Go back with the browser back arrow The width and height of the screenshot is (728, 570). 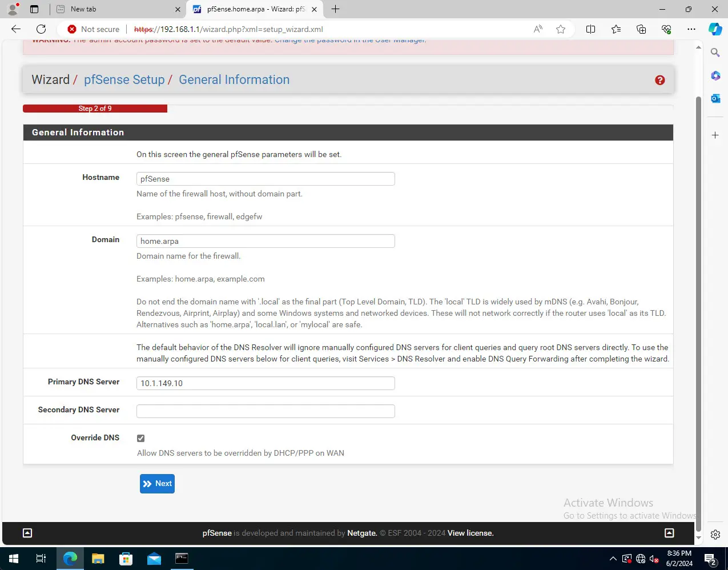click(x=16, y=29)
